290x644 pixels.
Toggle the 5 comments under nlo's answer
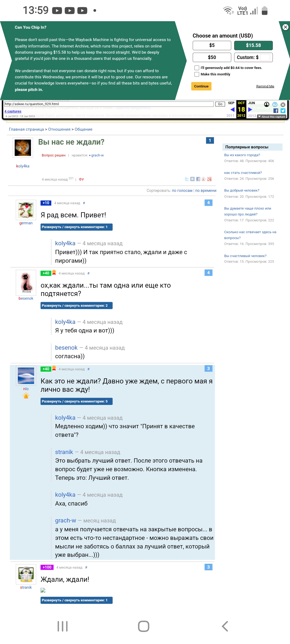click(77, 401)
